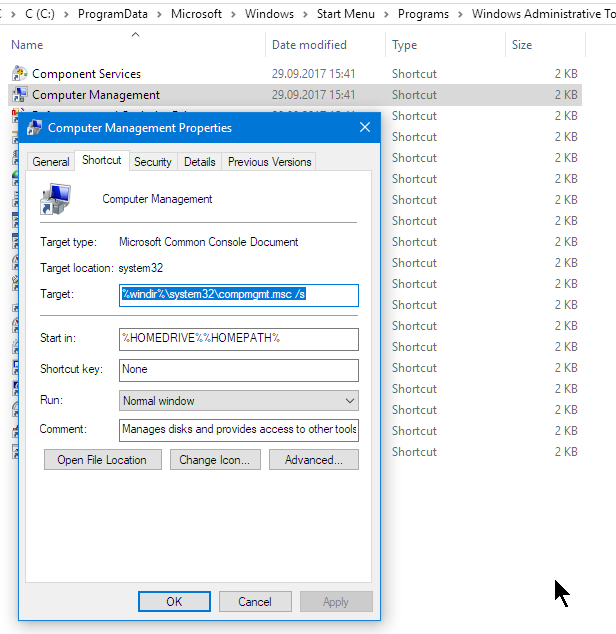
Task: Switch to the Details tab
Action: click(x=200, y=162)
